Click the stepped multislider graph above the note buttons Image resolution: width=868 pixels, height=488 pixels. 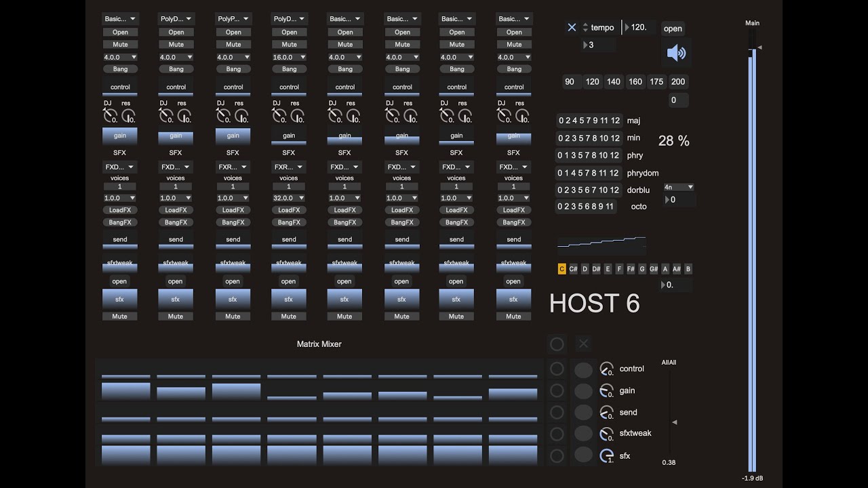(601, 245)
